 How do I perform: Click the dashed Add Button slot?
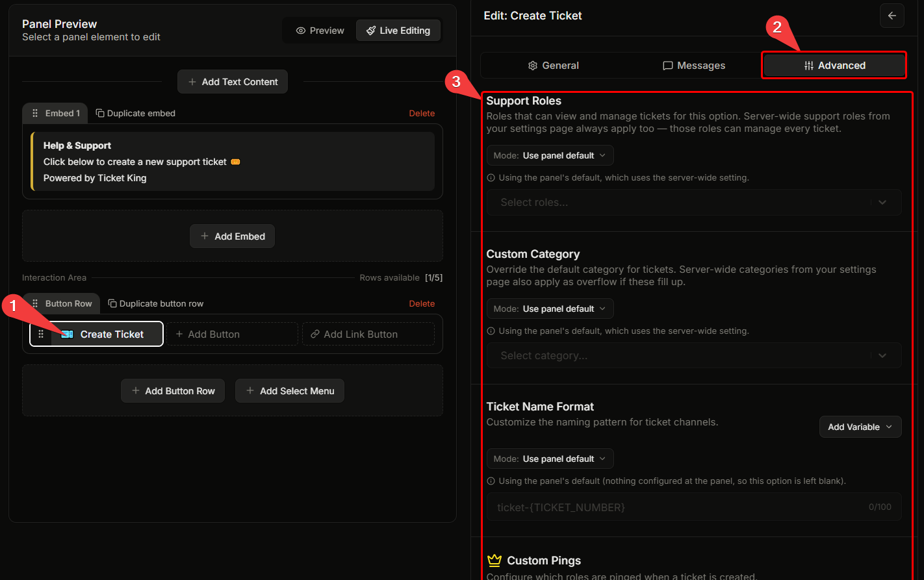click(x=232, y=334)
